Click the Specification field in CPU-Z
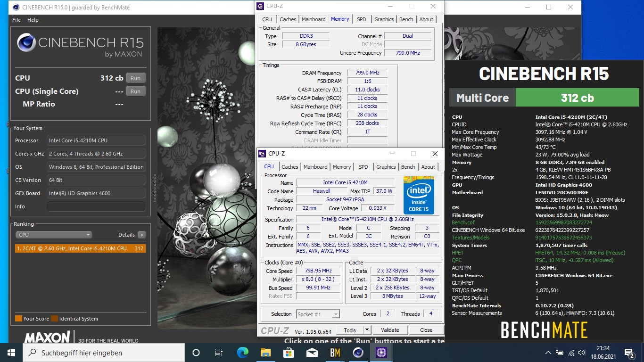Image resolution: width=644 pixels, height=362 pixels. (367, 219)
